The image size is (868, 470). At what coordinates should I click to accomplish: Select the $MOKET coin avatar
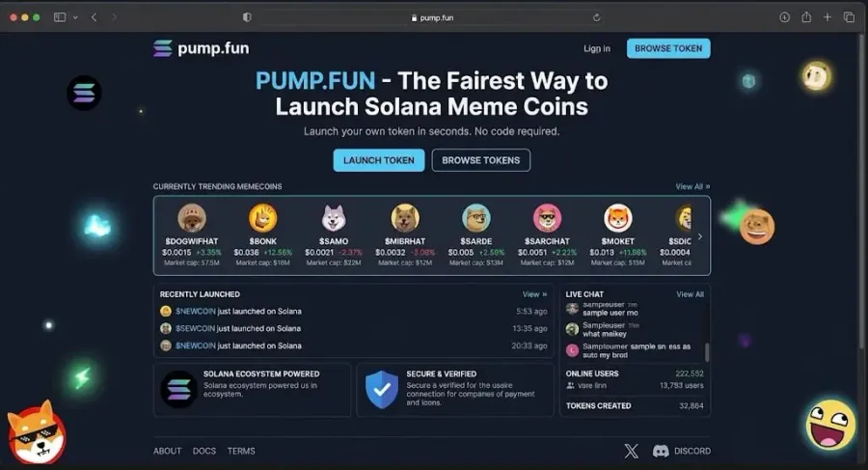point(618,217)
